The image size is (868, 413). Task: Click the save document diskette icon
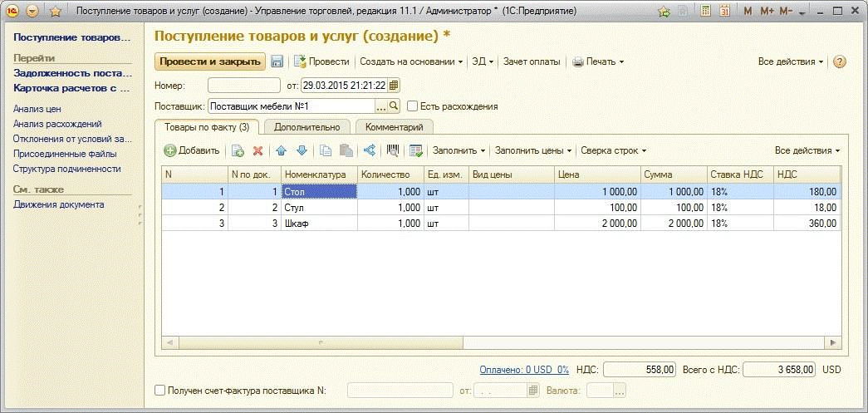click(277, 61)
